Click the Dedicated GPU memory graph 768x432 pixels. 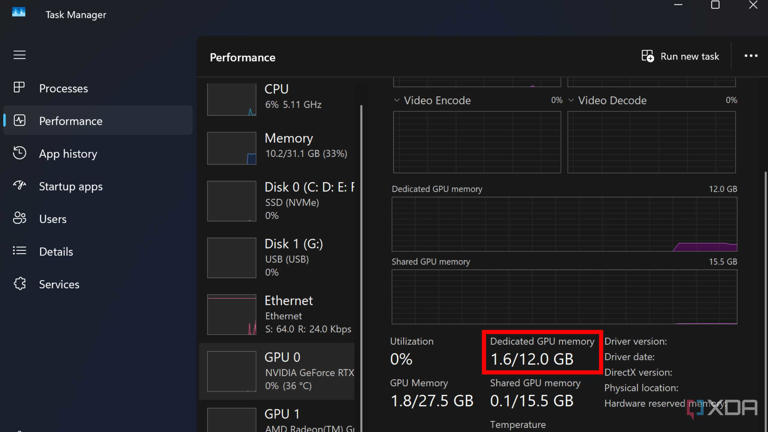point(564,224)
